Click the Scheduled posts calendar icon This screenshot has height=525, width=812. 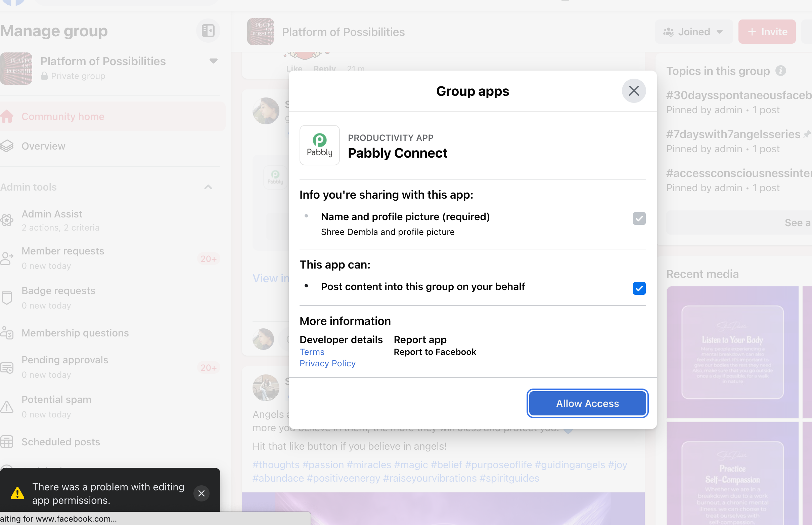[x=6, y=442]
